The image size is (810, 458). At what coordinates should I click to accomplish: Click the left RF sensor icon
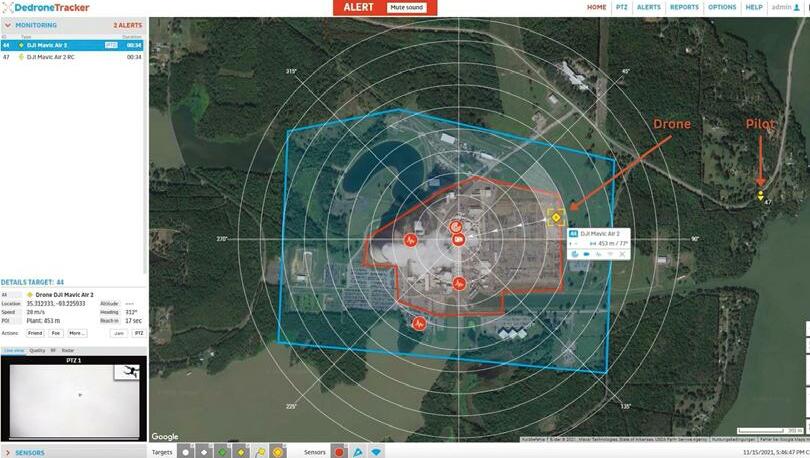click(x=411, y=240)
